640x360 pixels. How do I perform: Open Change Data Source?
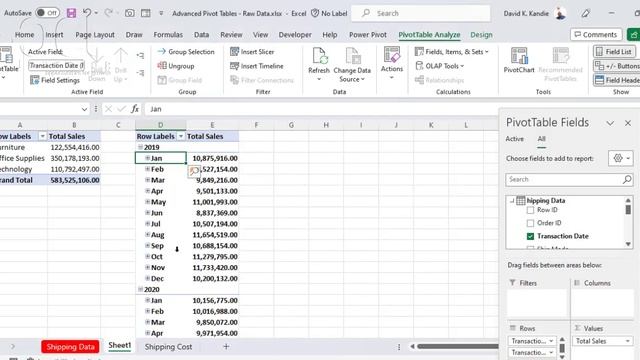click(x=352, y=65)
